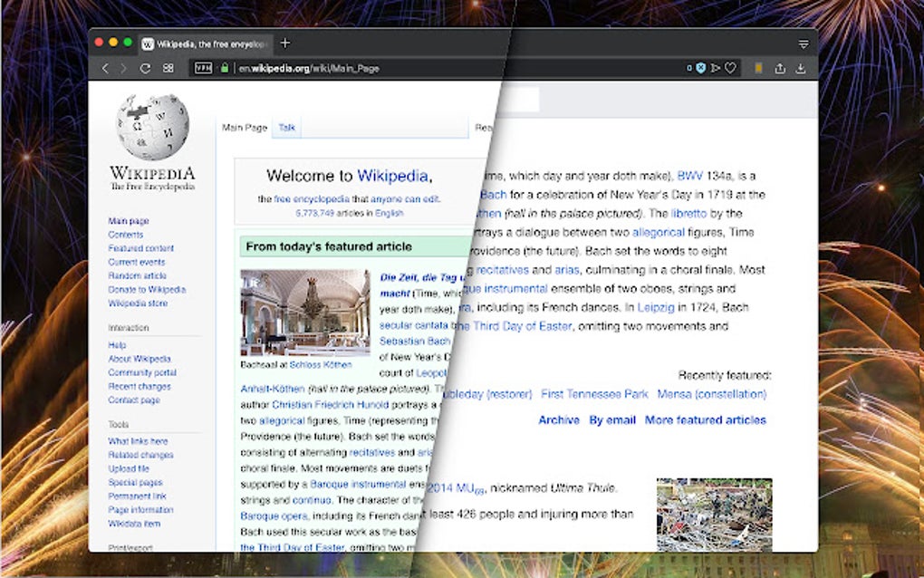View the featured article Archive
Viewport: 924px width, 578px height.
tap(559, 420)
